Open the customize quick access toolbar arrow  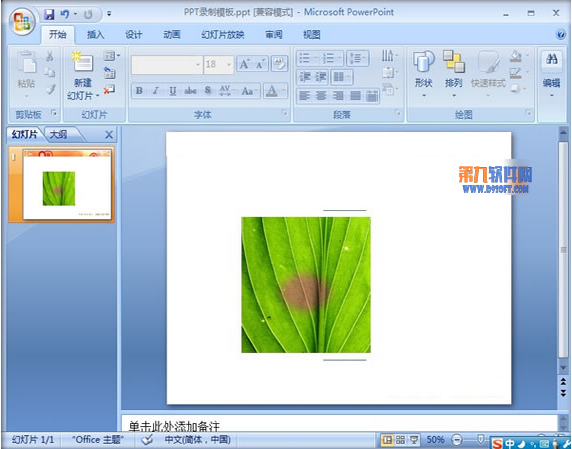tap(109, 14)
